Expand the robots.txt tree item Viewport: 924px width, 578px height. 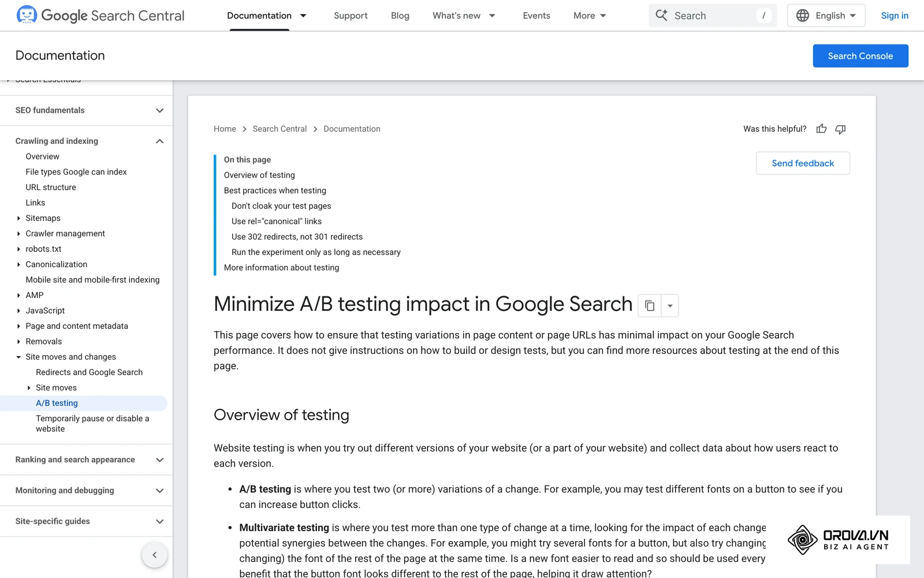pyautogui.click(x=19, y=249)
